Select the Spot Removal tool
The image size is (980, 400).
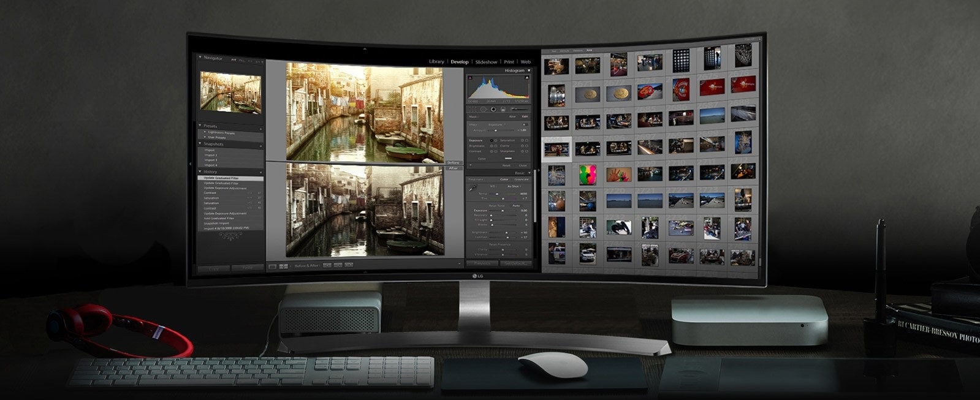(484, 108)
